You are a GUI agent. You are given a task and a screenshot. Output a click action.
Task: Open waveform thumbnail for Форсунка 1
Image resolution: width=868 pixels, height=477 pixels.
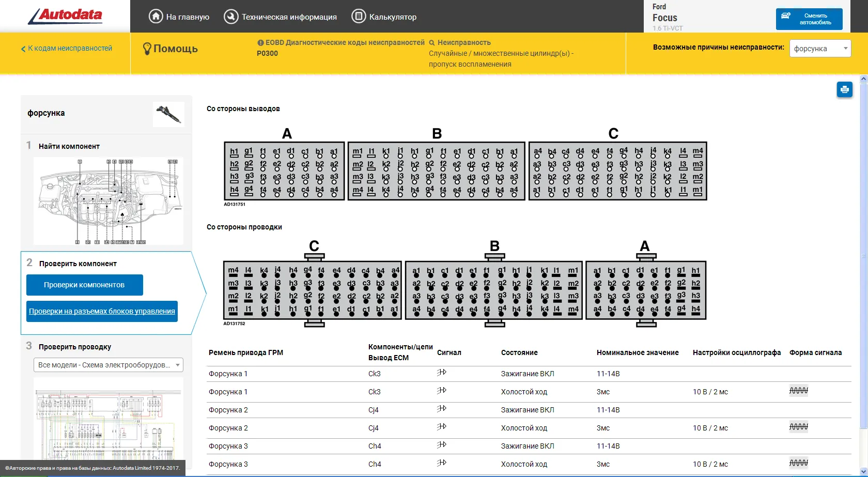pyautogui.click(x=799, y=391)
